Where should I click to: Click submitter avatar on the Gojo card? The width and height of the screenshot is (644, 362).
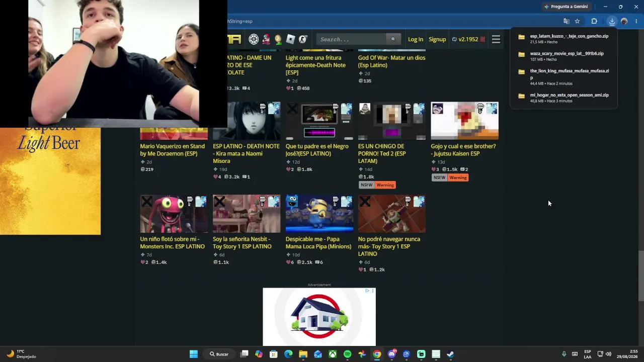[437, 109]
